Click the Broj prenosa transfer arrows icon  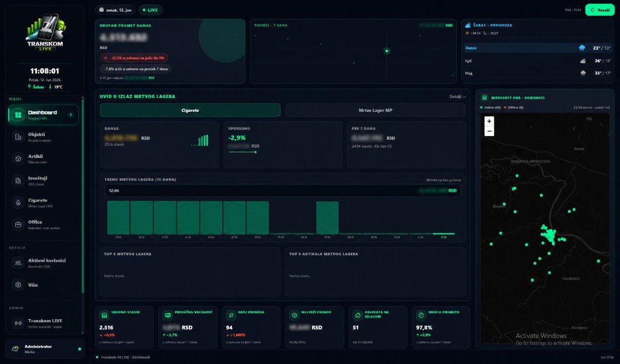click(x=231, y=315)
